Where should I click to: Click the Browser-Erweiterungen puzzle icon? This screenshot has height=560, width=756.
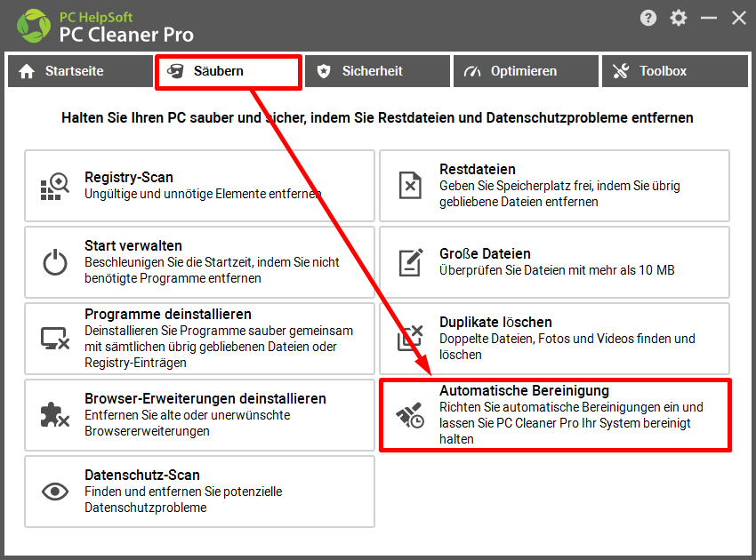click(x=55, y=415)
